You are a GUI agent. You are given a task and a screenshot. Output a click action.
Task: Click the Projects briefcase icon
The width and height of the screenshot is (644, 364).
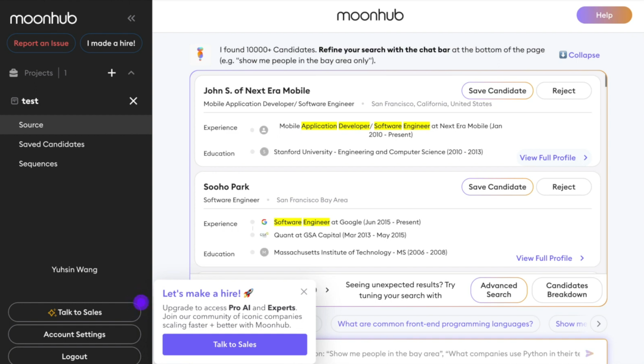(x=14, y=73)
